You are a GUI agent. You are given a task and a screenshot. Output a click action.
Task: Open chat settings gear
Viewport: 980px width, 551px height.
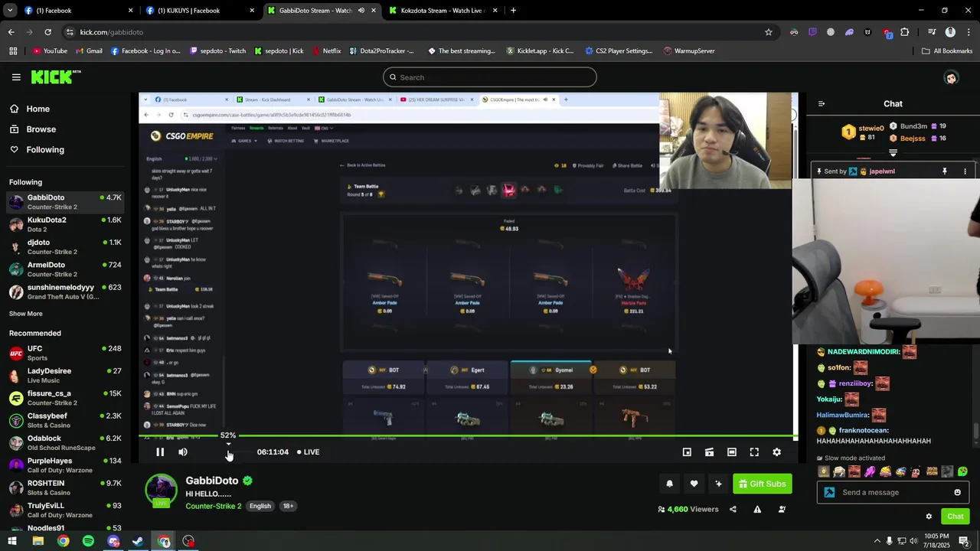(929, 517)
